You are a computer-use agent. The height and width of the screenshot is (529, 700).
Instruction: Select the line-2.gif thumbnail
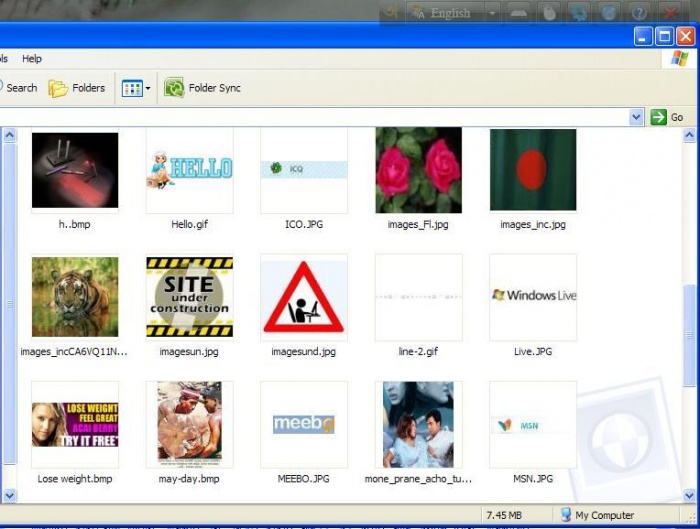pyautogui.click(x=419, y=297)
